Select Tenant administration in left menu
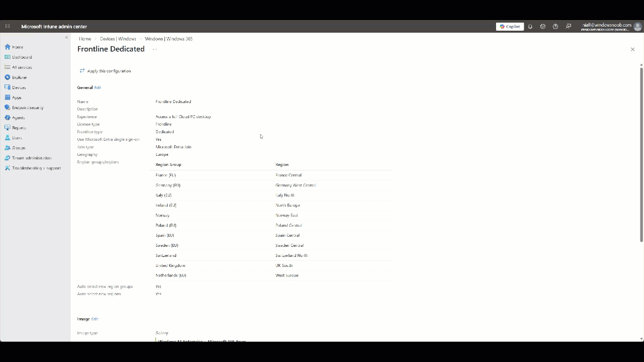 (x=31, y=158)
